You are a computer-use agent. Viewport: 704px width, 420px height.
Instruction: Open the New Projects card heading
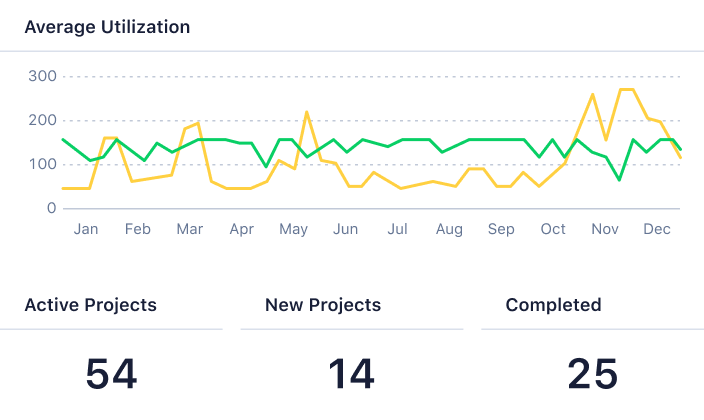pos(323,305)
